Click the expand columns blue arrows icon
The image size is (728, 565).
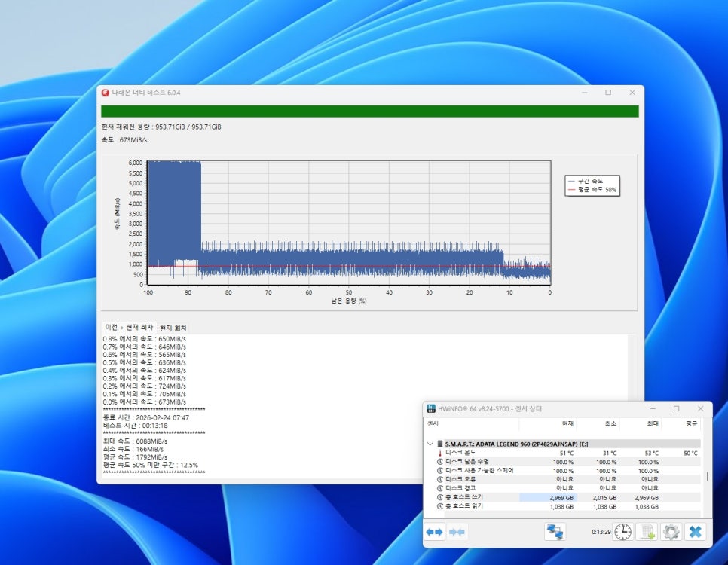[435, 532]
